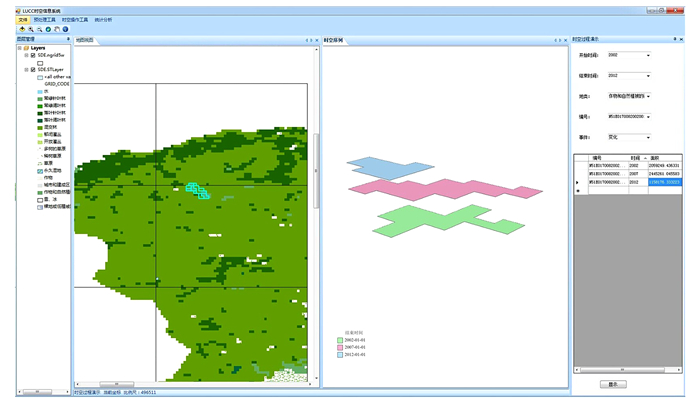
Task: Click the 时间 column header to sort
Action: click(635, 157)
